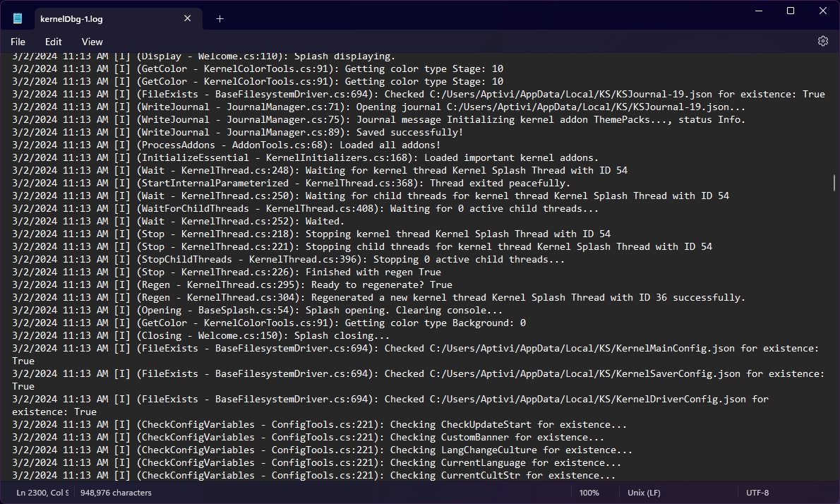
Task: Open the View menu
Action: pos(92,42)
